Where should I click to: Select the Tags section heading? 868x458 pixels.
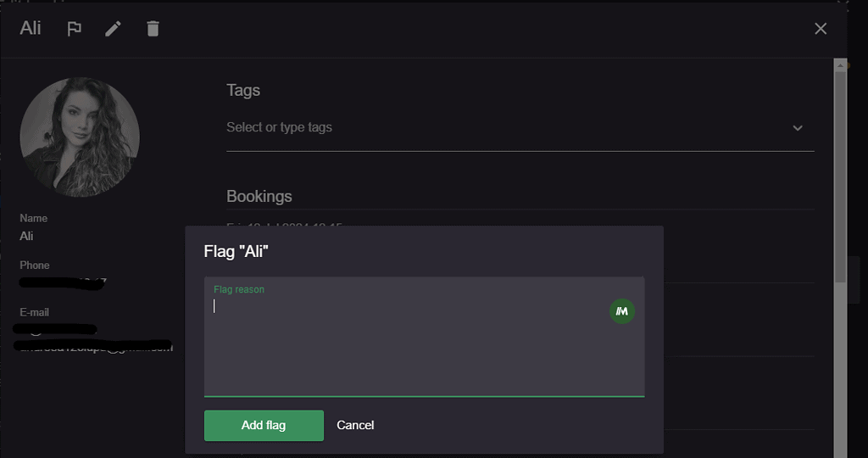pyautogui.click(x=243, y=90)
